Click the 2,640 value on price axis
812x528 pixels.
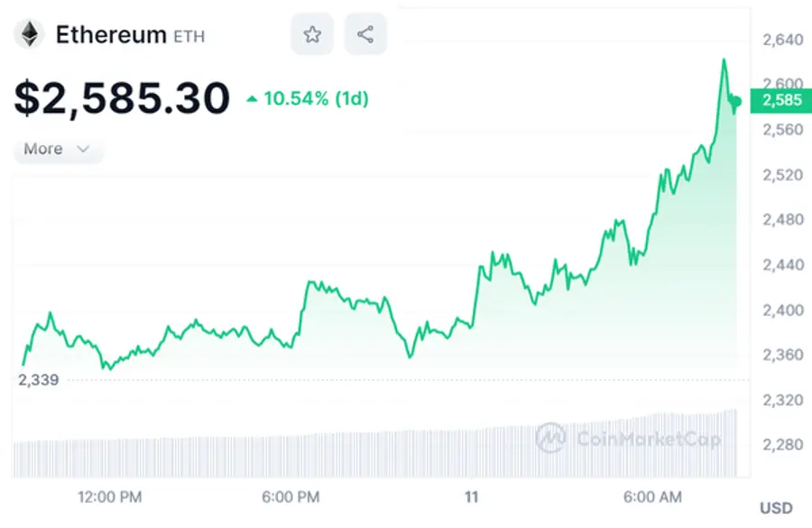pos(781,40)
